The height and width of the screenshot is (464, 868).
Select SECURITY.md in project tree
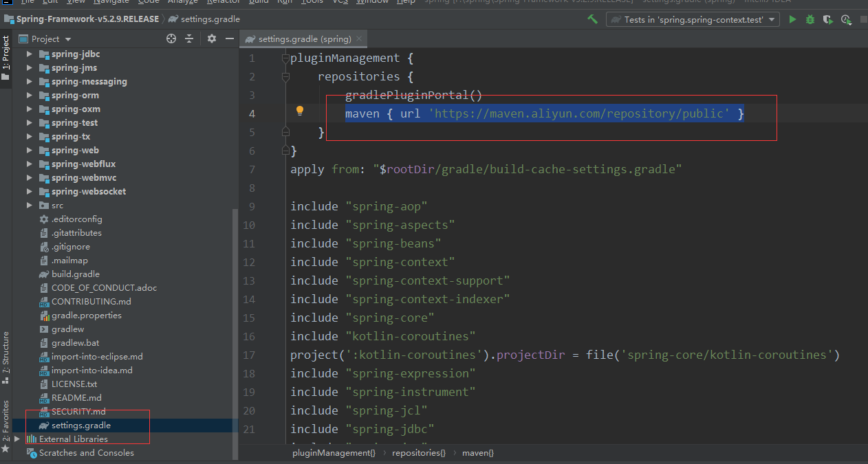78,411
